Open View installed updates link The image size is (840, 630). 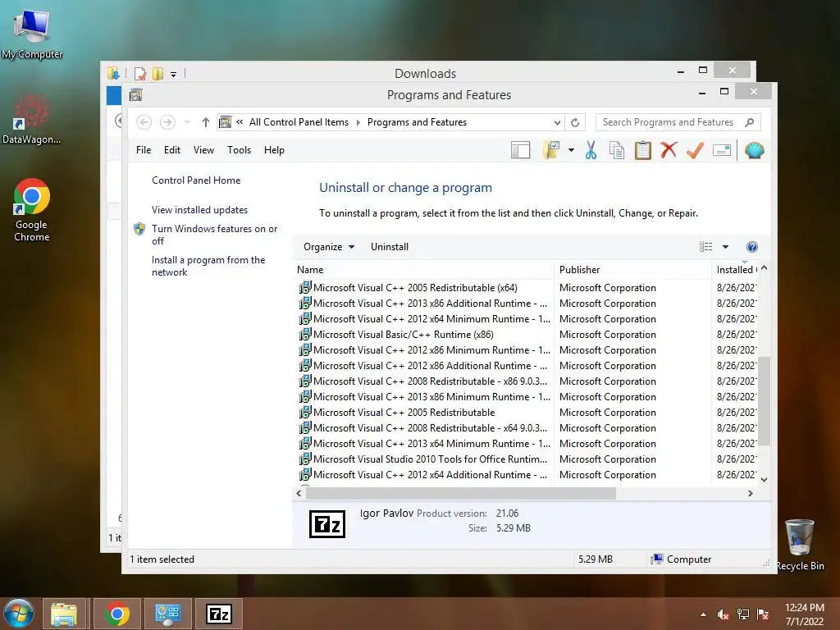tap(200, 210)
